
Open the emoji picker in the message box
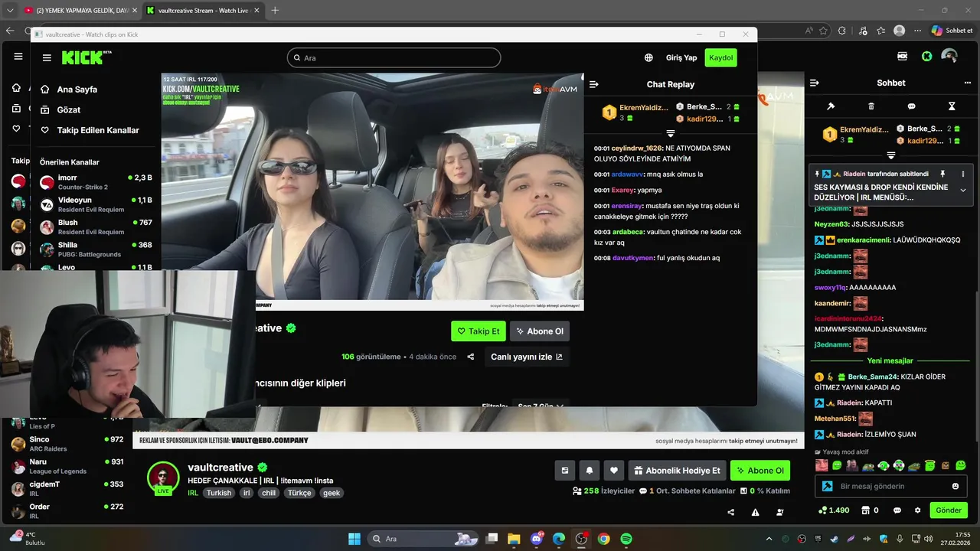pyautogui.click(x=955, y=486)
